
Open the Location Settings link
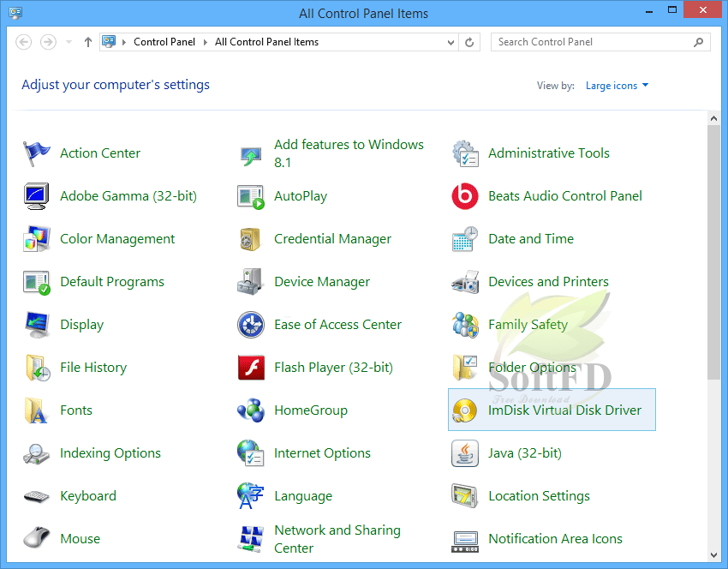point(539,496)
